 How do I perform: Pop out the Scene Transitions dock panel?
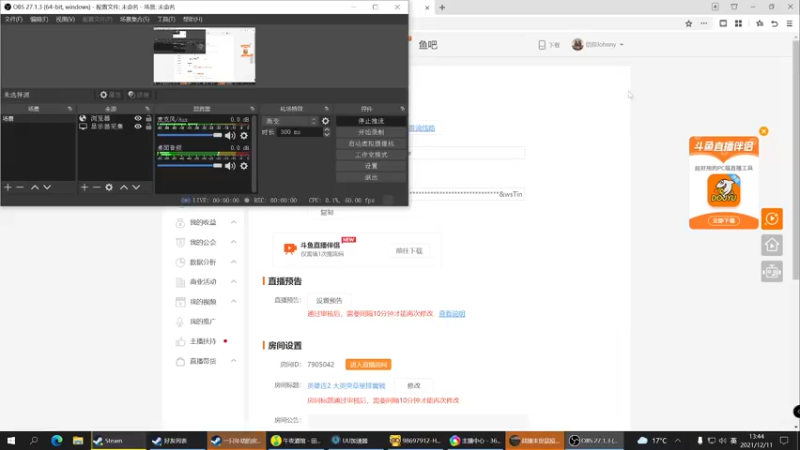coord(327,109)
